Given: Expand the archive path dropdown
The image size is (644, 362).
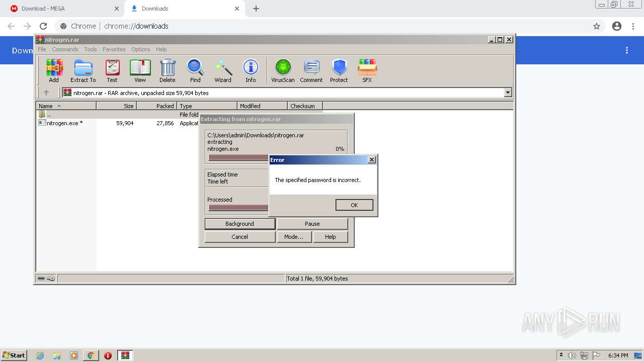Looking at the screenshot, I should (508, 93).
